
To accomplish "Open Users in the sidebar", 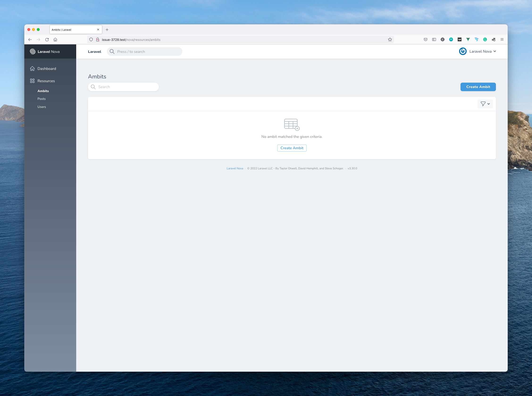I will click(x=42, y=107).
